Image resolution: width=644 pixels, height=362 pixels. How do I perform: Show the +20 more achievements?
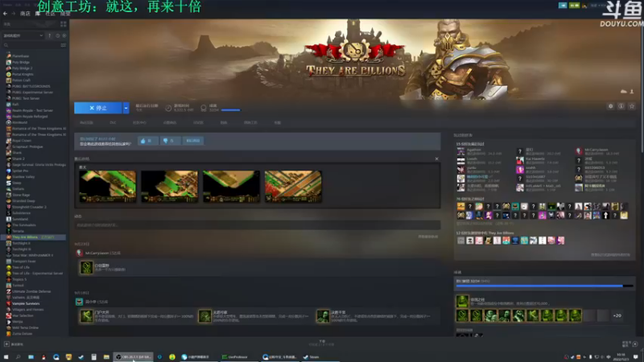(617, 315)
